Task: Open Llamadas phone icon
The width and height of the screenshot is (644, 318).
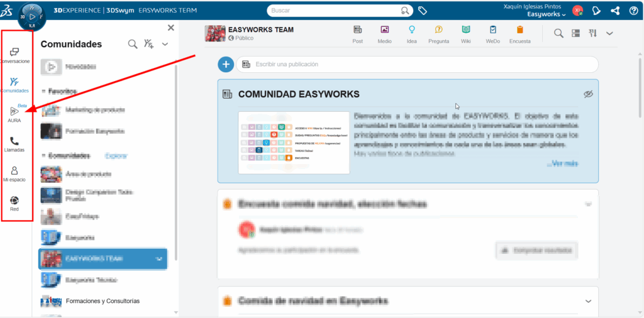Action: tap(14, 145)
